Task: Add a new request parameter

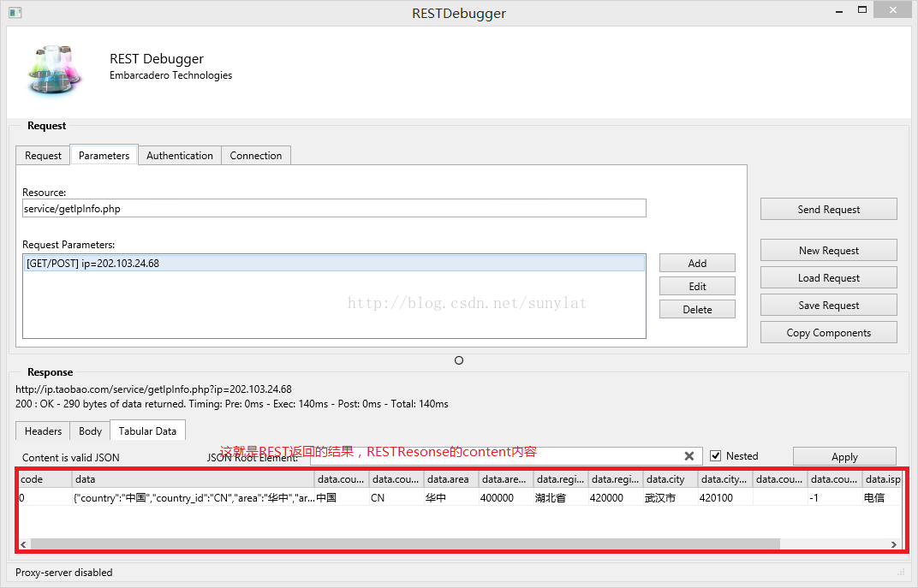Action: point(697,264)
